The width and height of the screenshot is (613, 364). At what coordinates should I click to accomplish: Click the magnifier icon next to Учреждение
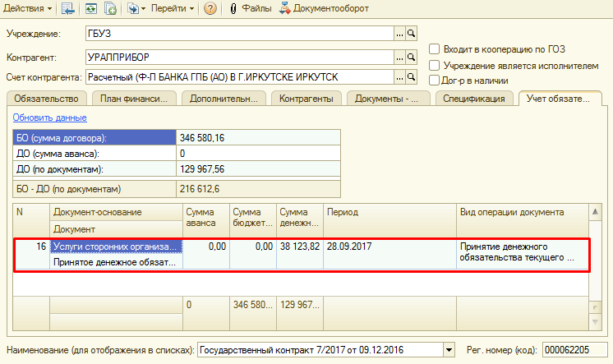413,34
